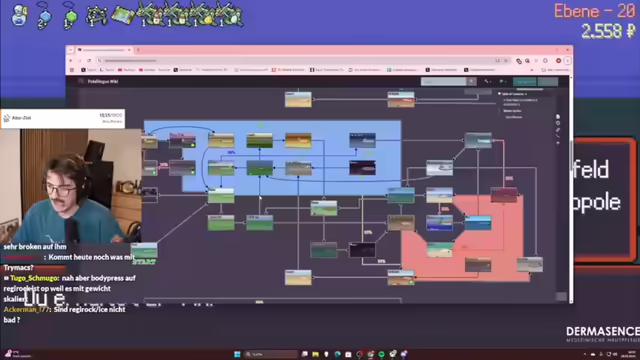Open the snowy white biome node
The image size is (640, 360).
click(439, 168)
